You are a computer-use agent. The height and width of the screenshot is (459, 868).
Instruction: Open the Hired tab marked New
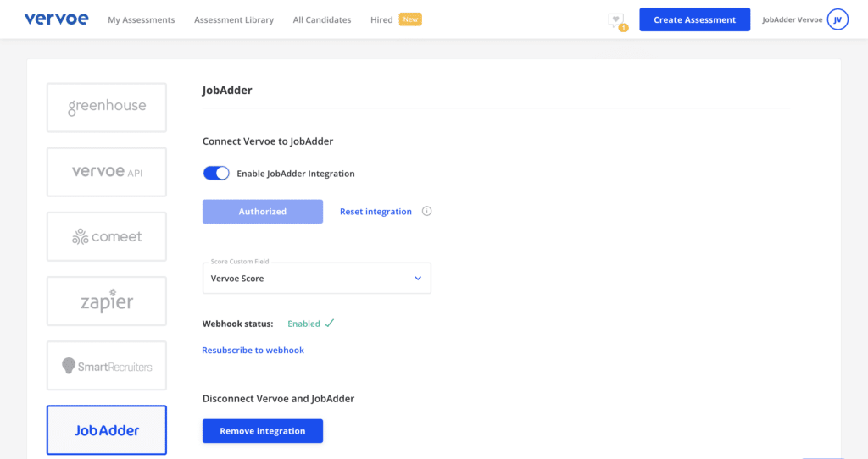coord(396,19)
